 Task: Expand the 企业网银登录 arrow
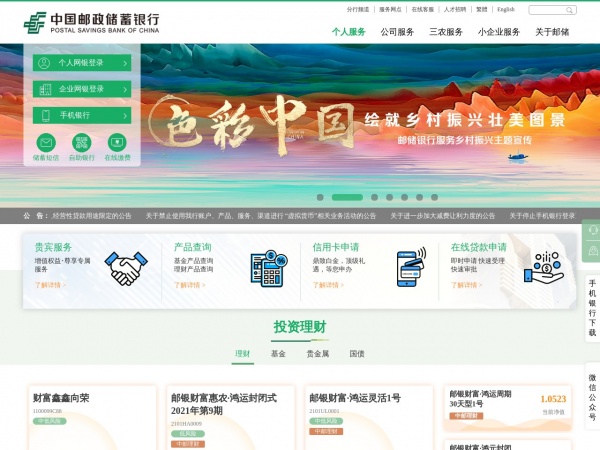[125, 90]
